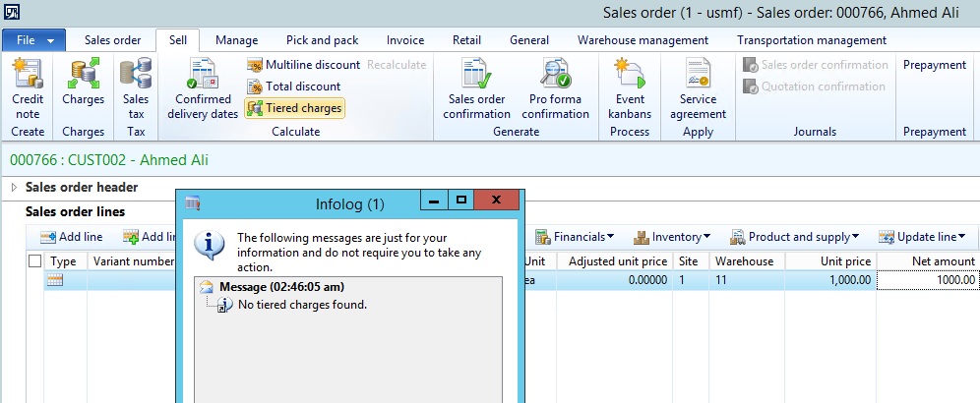This screenshot has height=403, width=980.
Task: Switch to the Pick and pack tab
Action: [x=322, y=40]
